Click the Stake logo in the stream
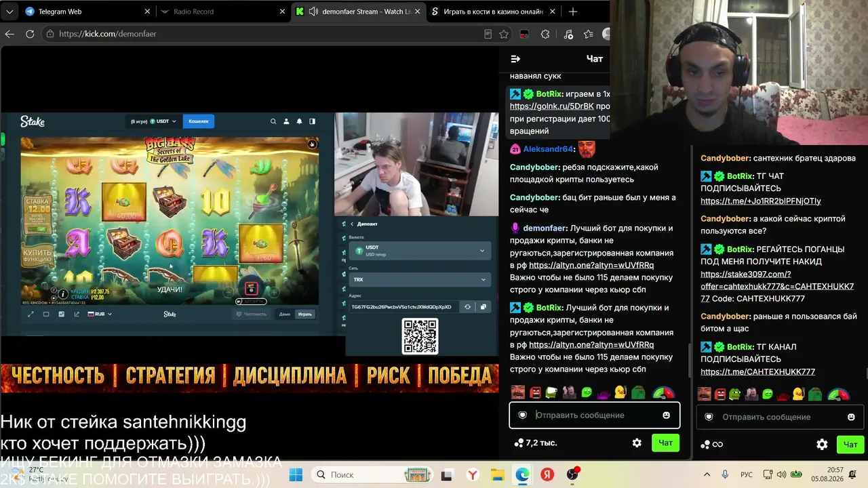This screenshot has height=488, width=868. click(x=32, y=121)
